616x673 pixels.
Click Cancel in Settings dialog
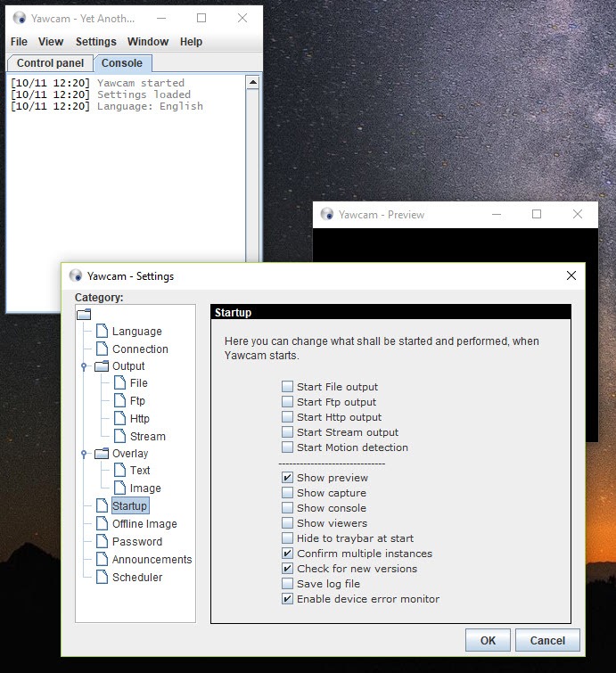click(x=547, y=640)
